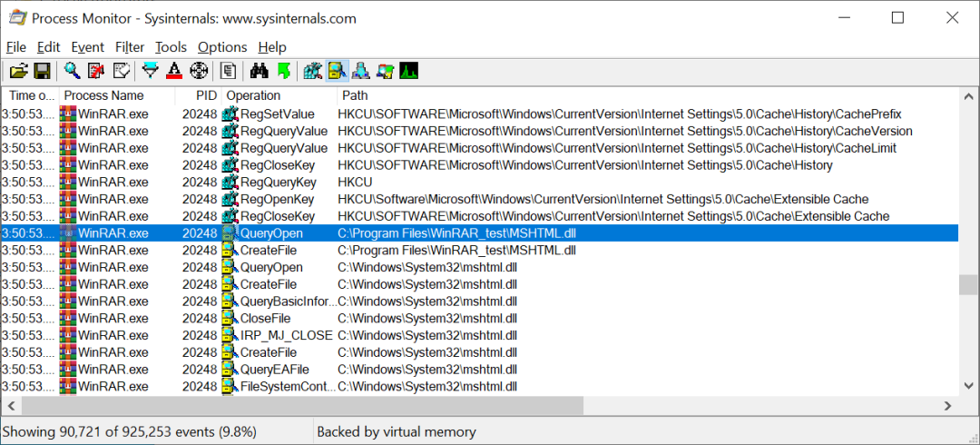Toggle Show File System Activity icon
This screenshot has width=980, height=445.
[337, 72]
